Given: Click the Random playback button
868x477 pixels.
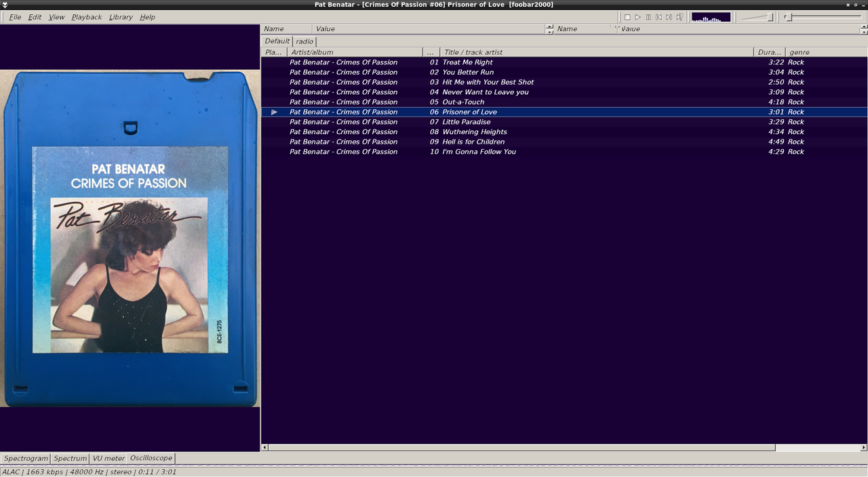Looking at the screenshot, I should [x=679, y=17].
